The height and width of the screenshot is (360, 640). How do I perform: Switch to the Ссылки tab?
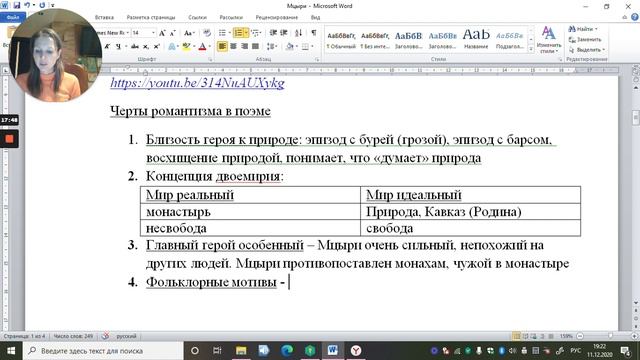pyautogui.click(x=198, y=18)
